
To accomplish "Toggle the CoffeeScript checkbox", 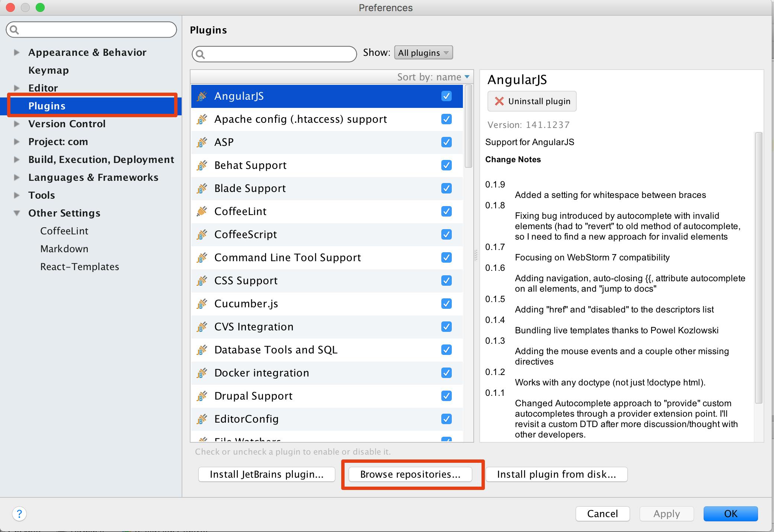I will pos(447,234).
